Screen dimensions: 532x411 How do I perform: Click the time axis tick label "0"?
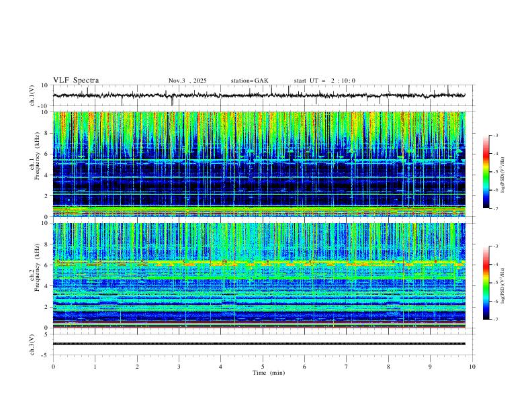tap(53, 367)
